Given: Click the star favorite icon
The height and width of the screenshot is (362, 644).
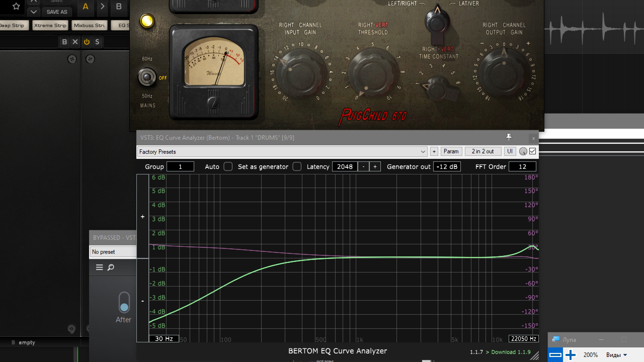Looking at the screenshot, I should click(16, 6).
